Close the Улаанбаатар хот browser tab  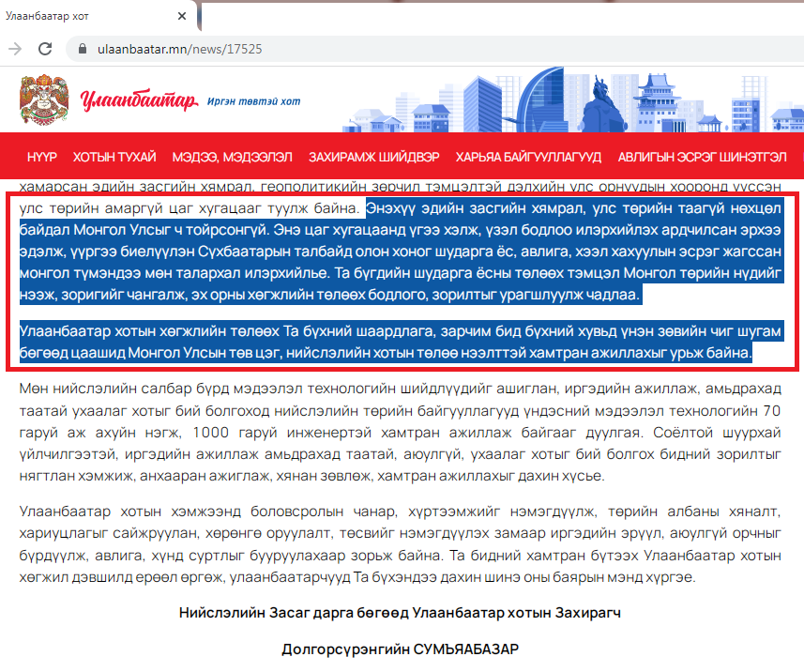click(181, 16)
